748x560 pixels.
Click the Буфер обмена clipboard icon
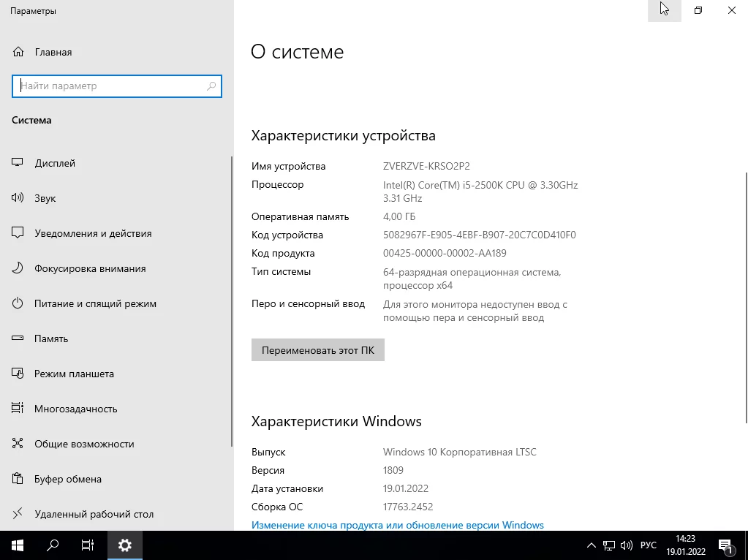[17, 478]
